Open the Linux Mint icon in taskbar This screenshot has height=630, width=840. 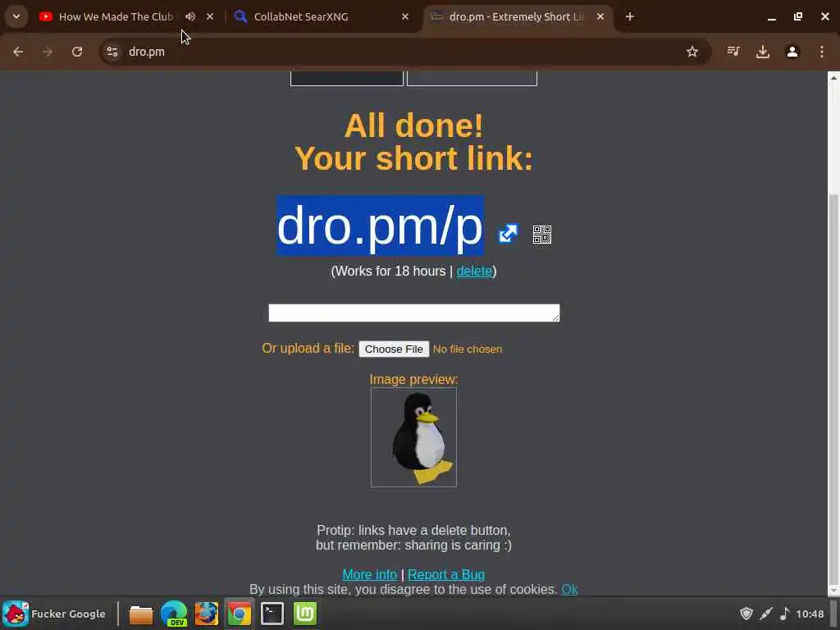[305, 614]
